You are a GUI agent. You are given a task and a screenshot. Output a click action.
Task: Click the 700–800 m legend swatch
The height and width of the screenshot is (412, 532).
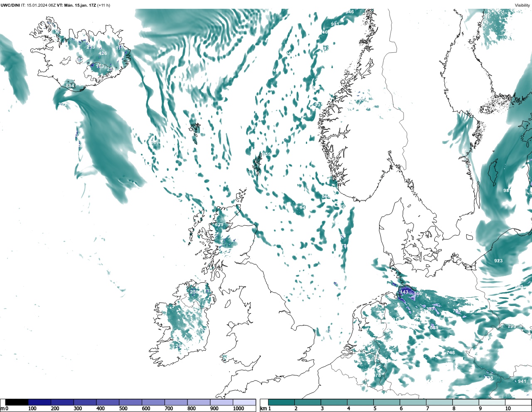pos(176,402)
